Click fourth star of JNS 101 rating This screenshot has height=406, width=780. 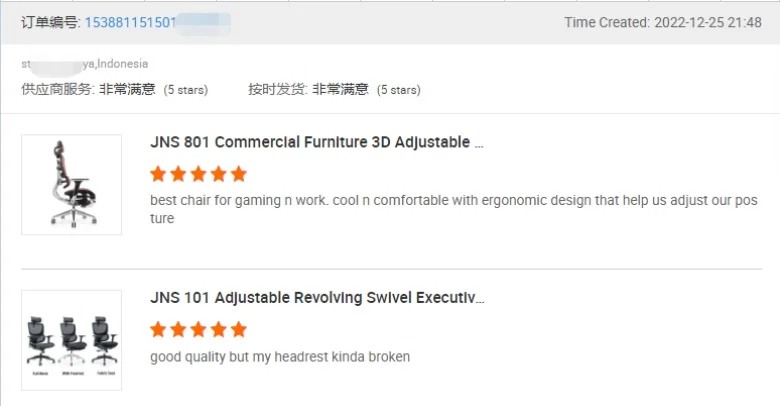point(218,330)
